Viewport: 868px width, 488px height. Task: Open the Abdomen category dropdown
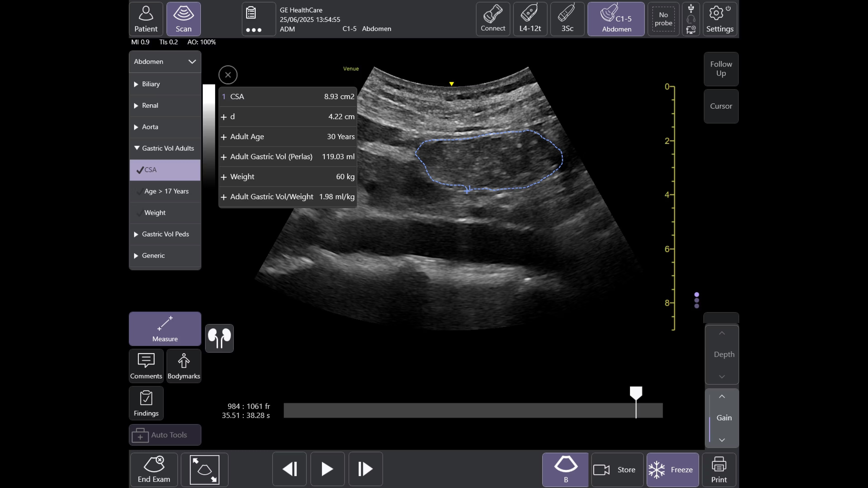(165, 62)
